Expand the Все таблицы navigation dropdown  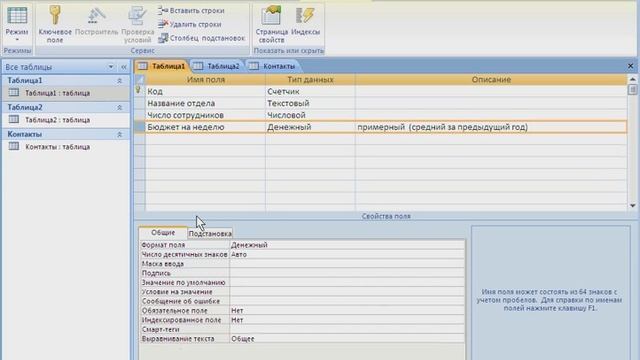(111, 67)
